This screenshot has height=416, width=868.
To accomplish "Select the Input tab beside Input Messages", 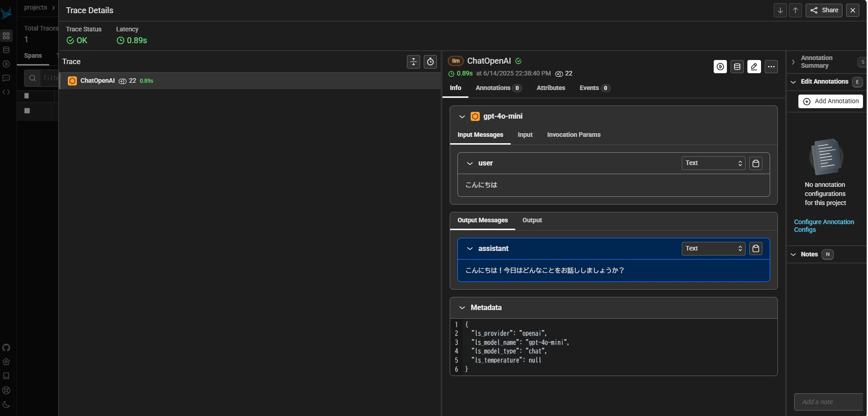I will click(525, 135).
